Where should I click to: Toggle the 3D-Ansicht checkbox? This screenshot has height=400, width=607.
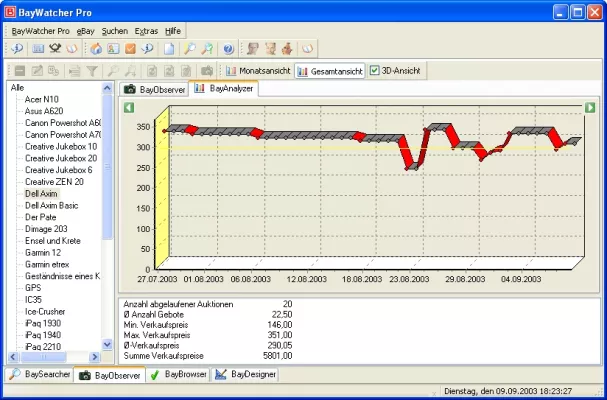(x=374, y=71)
